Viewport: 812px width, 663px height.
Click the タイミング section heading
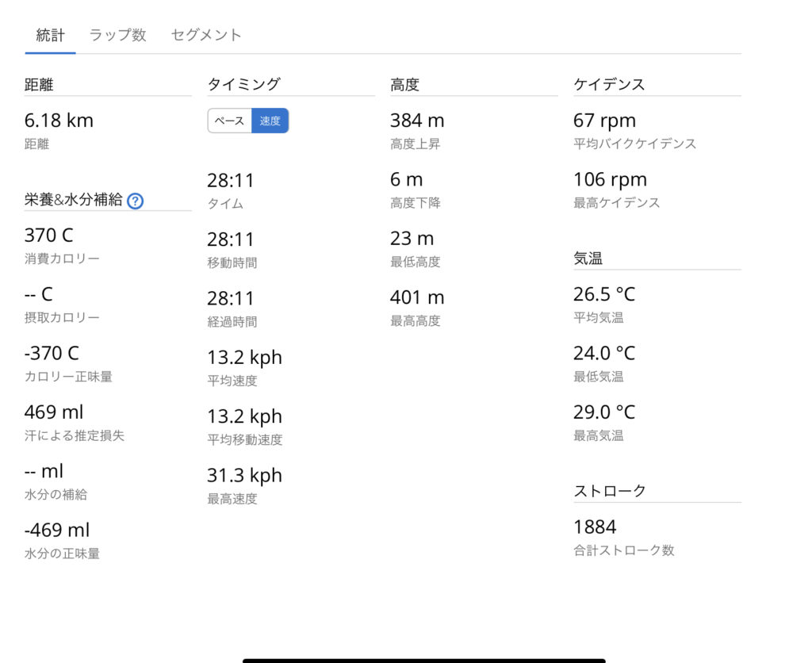coord(244,84)
